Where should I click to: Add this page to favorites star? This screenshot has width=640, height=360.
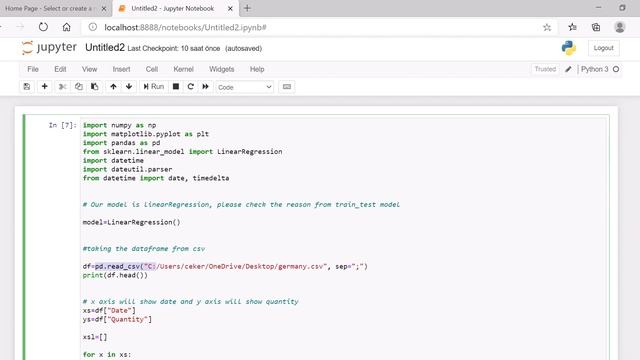click(547, 27)
